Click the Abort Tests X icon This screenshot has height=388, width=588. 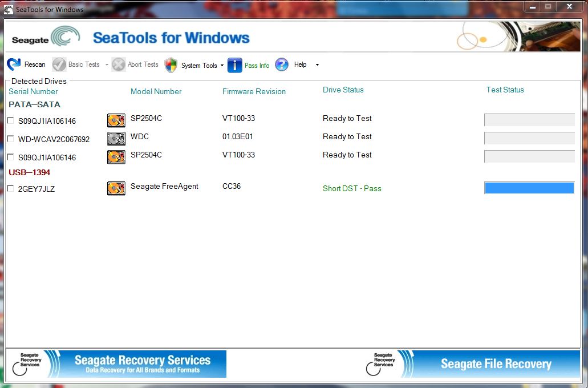point(118,64)
